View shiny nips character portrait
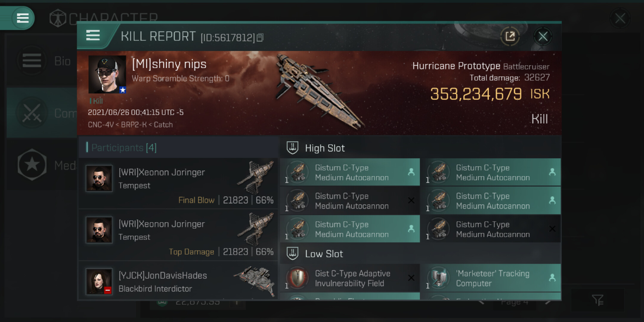Screen dimensions: 644x322 point(107,75)
